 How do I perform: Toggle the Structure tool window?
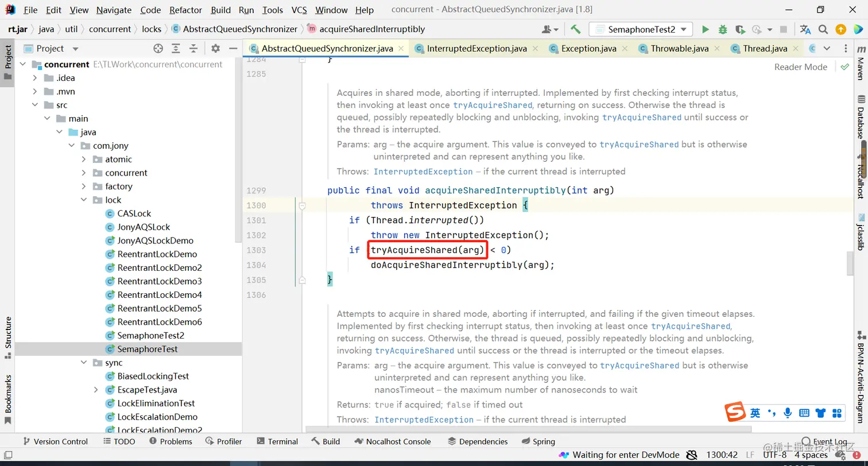(8, 337)
